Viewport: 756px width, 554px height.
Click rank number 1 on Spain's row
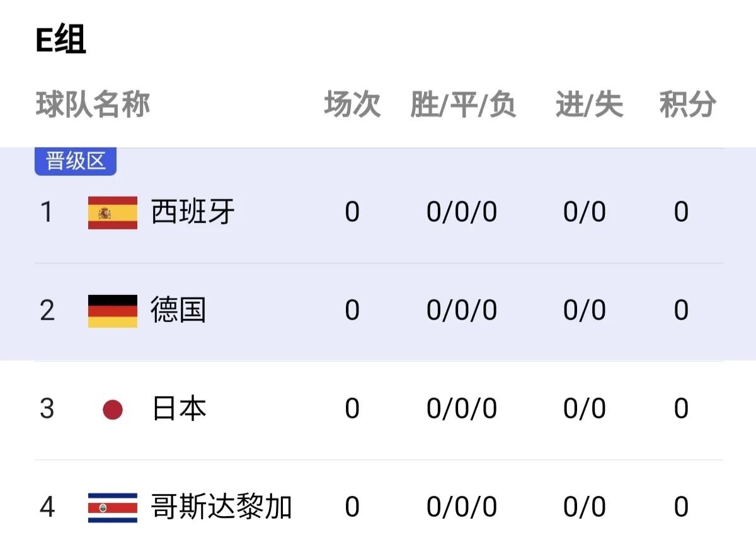tap(47, 213)
